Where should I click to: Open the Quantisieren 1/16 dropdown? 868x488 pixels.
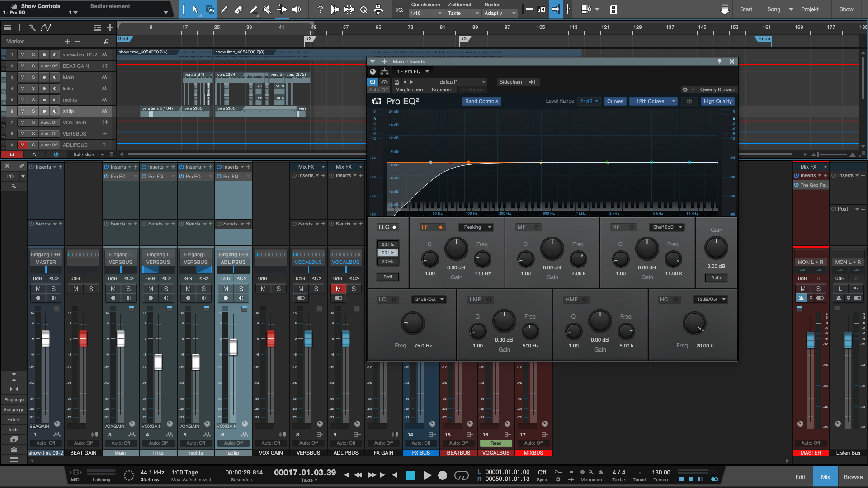pyautogui.click(x=426, y=14)
